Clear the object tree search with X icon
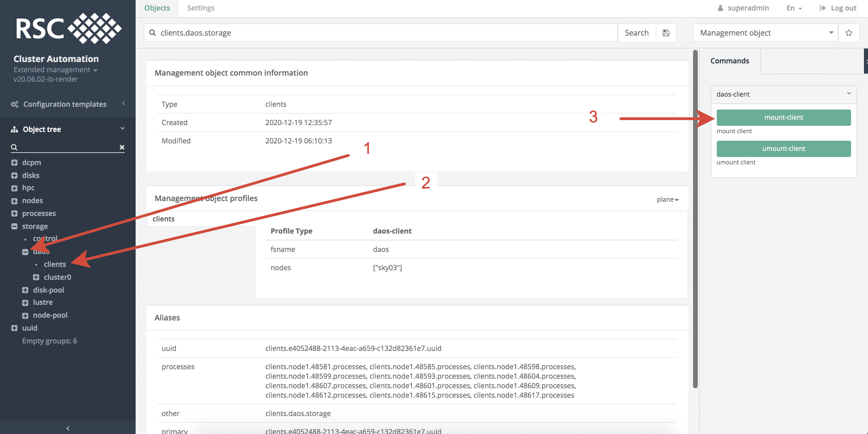 122,147
